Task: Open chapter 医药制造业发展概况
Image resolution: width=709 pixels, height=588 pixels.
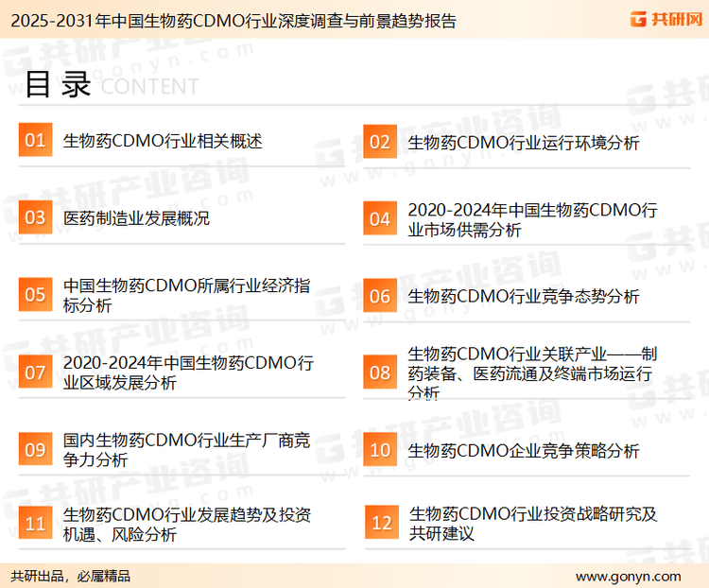Action: (x=136, y=218)
